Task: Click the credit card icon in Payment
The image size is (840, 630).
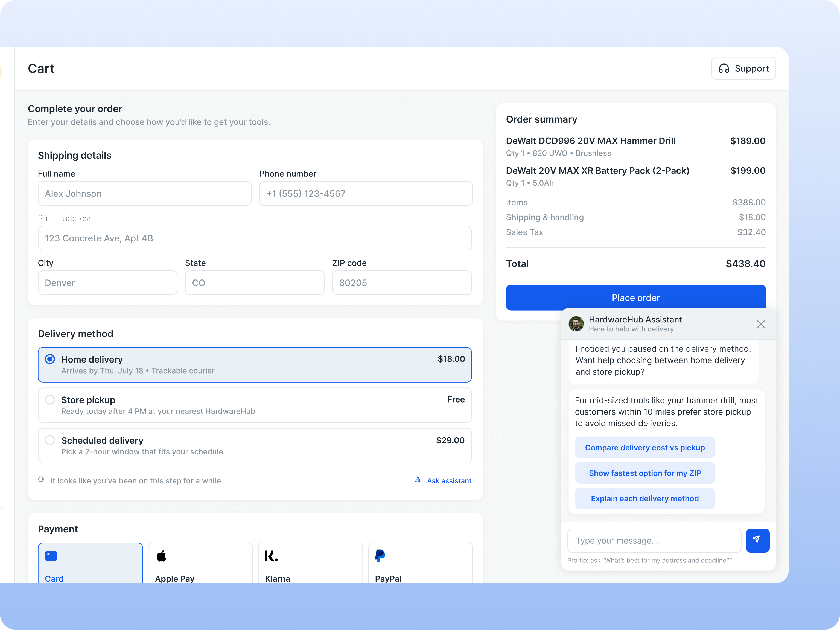Action: [51, 556]
